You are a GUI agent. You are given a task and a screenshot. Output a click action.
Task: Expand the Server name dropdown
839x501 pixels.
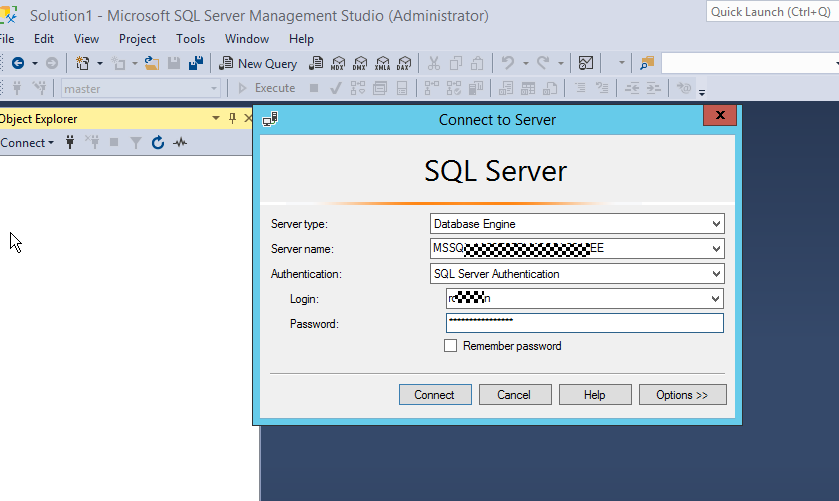point(716,249)
